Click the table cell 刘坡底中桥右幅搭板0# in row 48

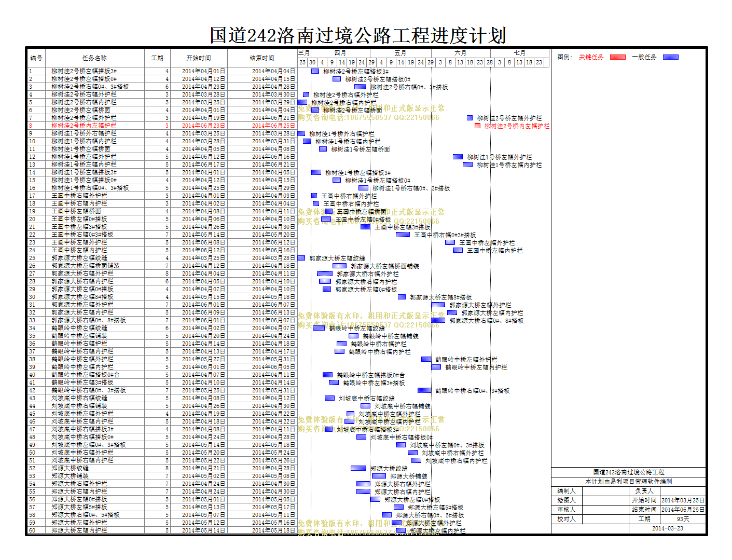point(94,437)
